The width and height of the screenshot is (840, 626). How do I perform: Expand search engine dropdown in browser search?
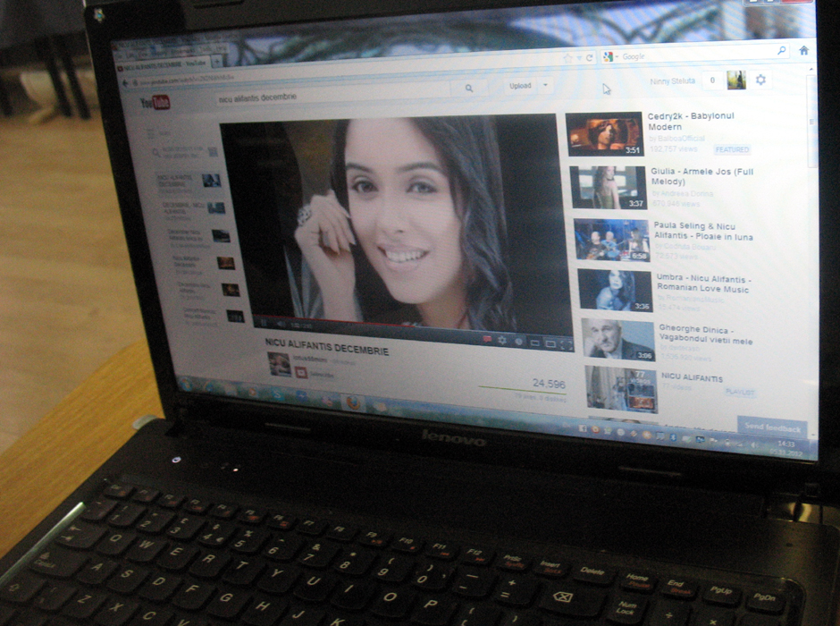(x=616, y=56)
